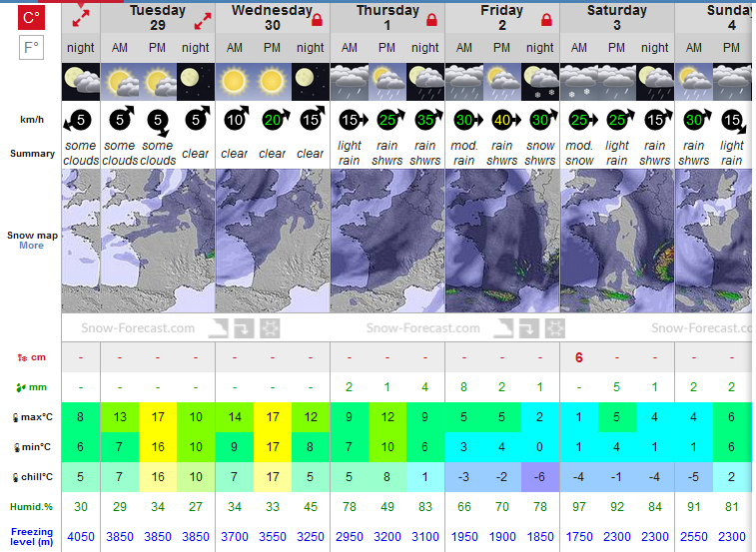The width and height of the screenshot is (756, 552).
Task: Expand forecast with arrows left of Tuesday 29
Action: pos(81,18)
